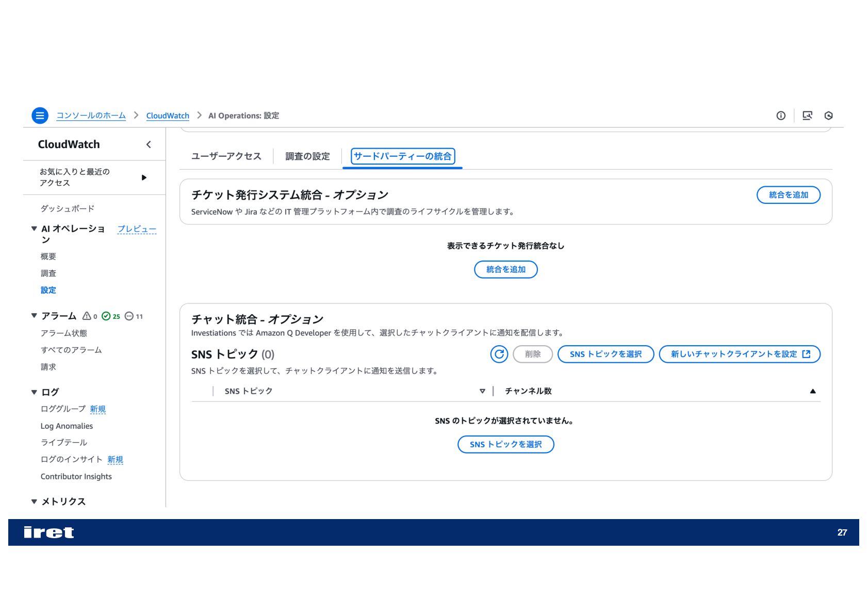Click the centered 統合を追加 button
Image resolution: width=868 pixels, height=614 pixels.
point(505,269)
